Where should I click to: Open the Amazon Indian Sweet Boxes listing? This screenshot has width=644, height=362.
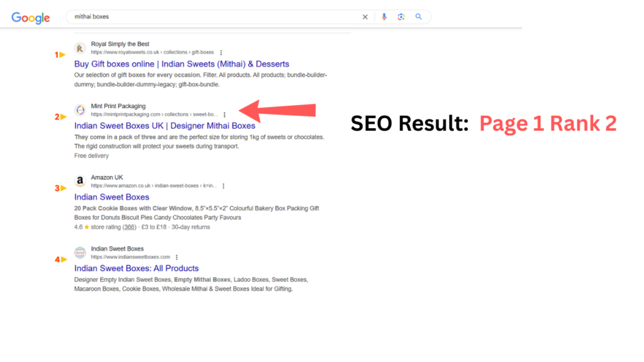coord(112,197)
